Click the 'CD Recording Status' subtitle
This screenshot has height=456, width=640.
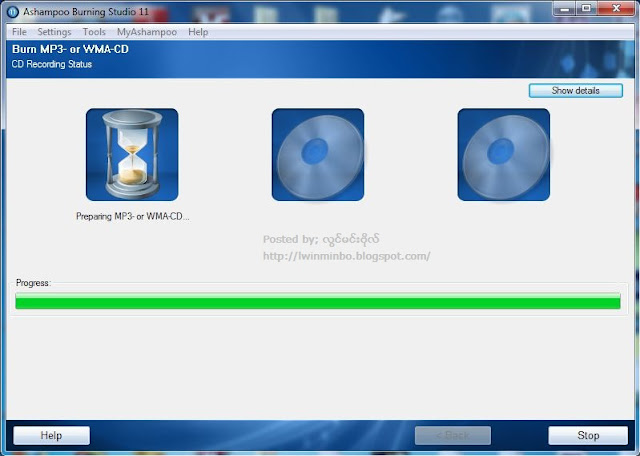point(52,64)
